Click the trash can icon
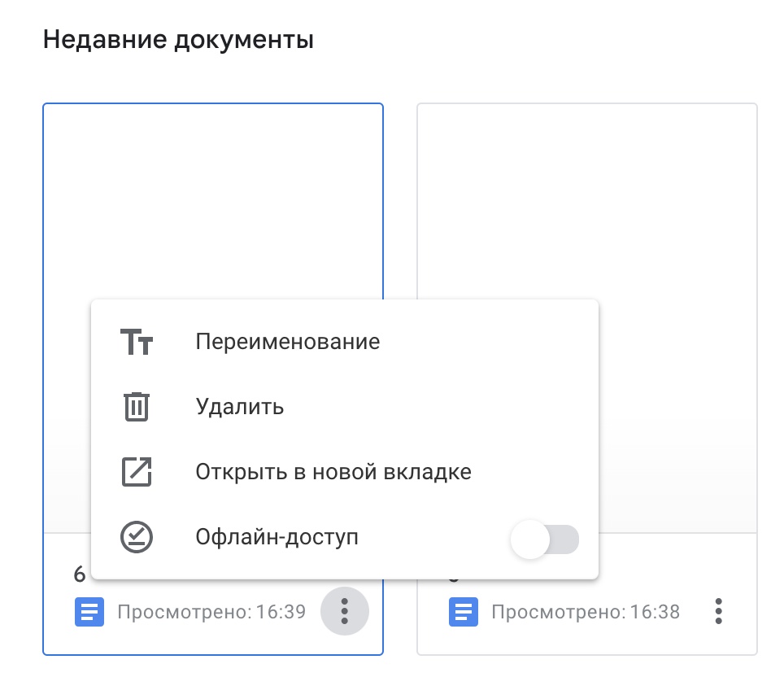The width and height of the screenshot is (784, 677). [x=137, y=406]
